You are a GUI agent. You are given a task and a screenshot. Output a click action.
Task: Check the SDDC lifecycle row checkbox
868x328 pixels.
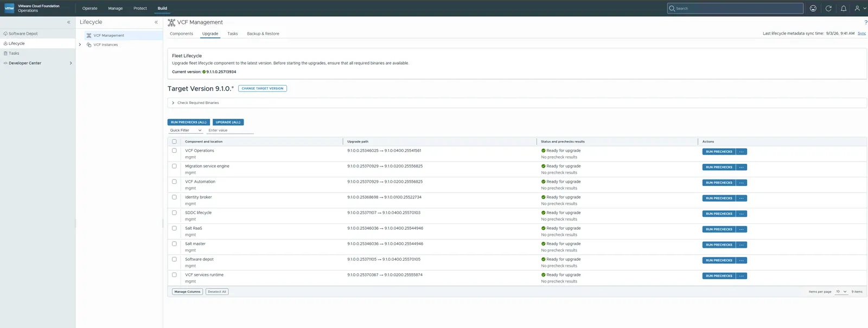point(174,213)
